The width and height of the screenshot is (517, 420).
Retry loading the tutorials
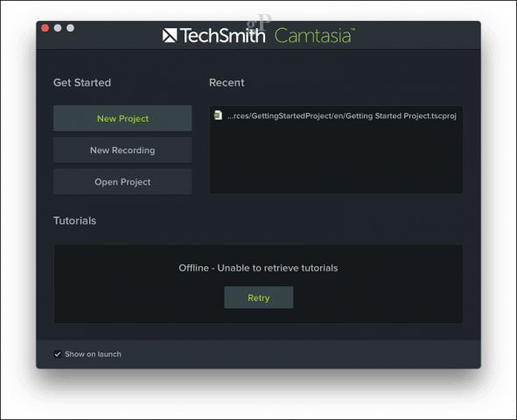[259, 297]
